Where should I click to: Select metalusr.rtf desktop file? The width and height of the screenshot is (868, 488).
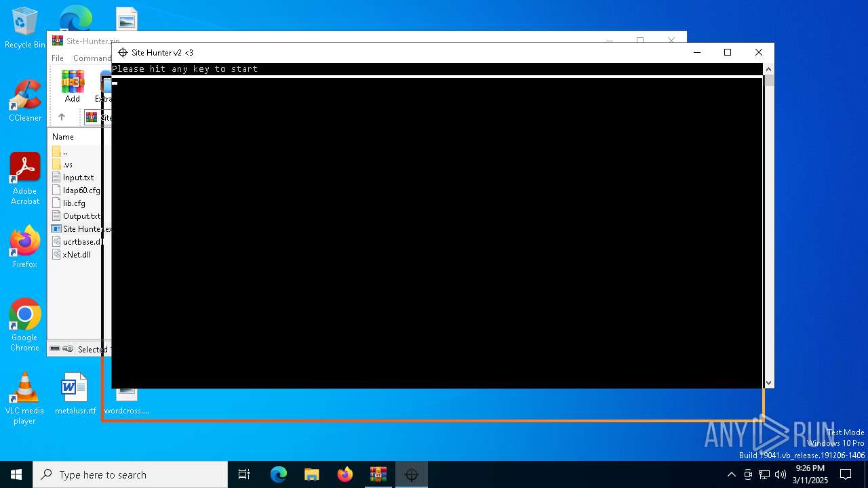[75, 393]
